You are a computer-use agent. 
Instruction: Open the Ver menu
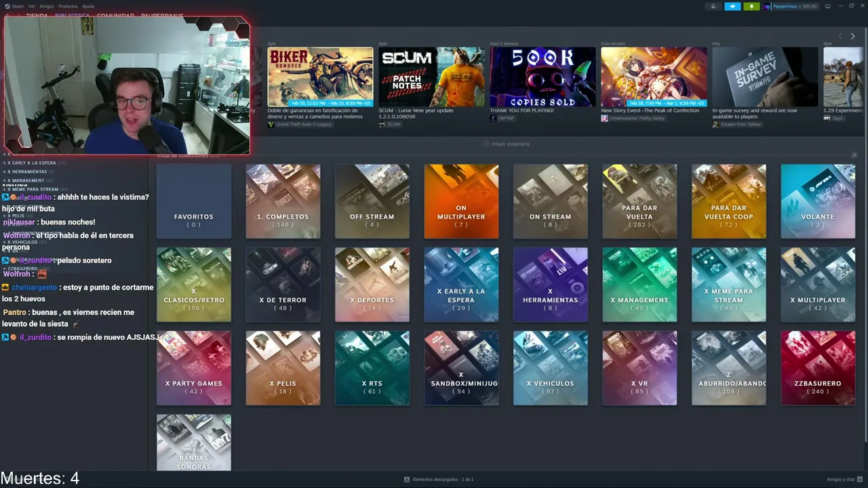pyautogui.click(x=31, y=6)
